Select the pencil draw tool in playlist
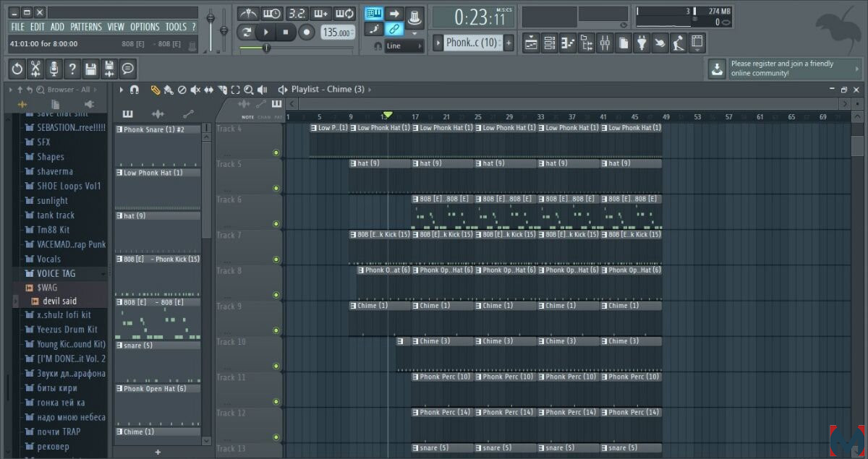This screenshot has height=459, width=868. point(156,90)
